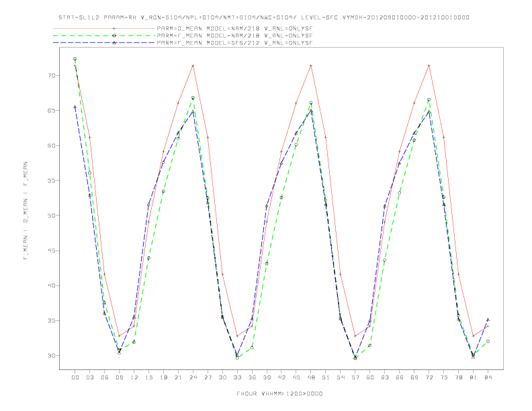Image resolution: width=532 pixels, height=411 pixels.
Task: Click the x-axis tick label 63
Action: (x=385, y=377)
